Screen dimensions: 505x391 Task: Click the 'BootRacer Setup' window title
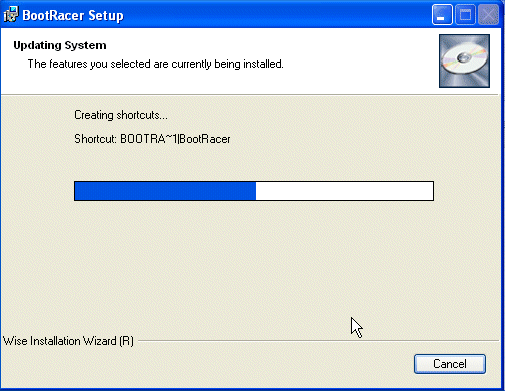click(x=73, y=15)
